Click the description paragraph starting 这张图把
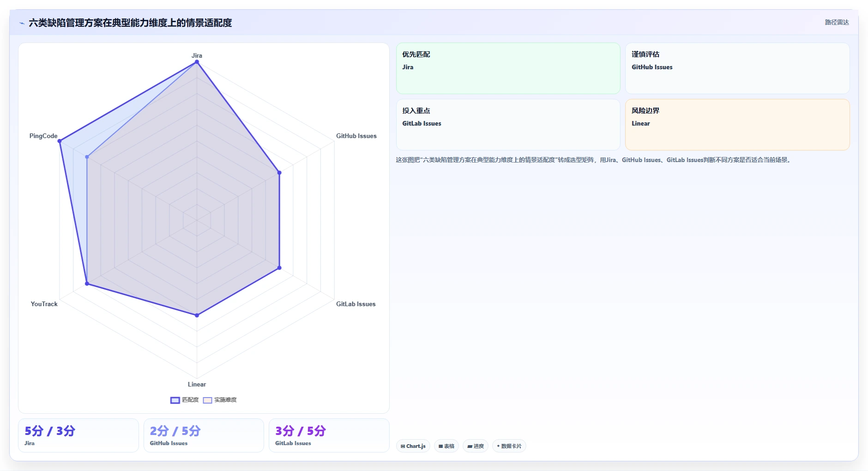Screen dimensions: 868x471 pos(594,160)
